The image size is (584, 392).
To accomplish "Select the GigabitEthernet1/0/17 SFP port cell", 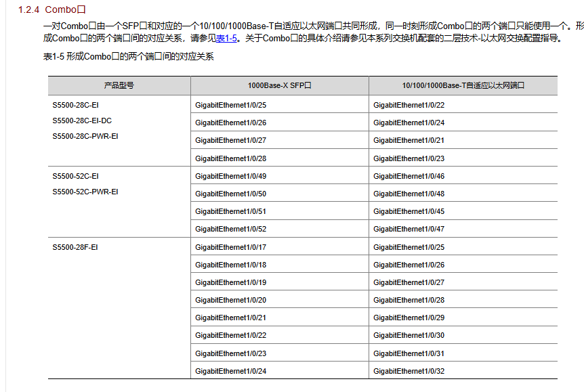I will (x=230, y=247).
